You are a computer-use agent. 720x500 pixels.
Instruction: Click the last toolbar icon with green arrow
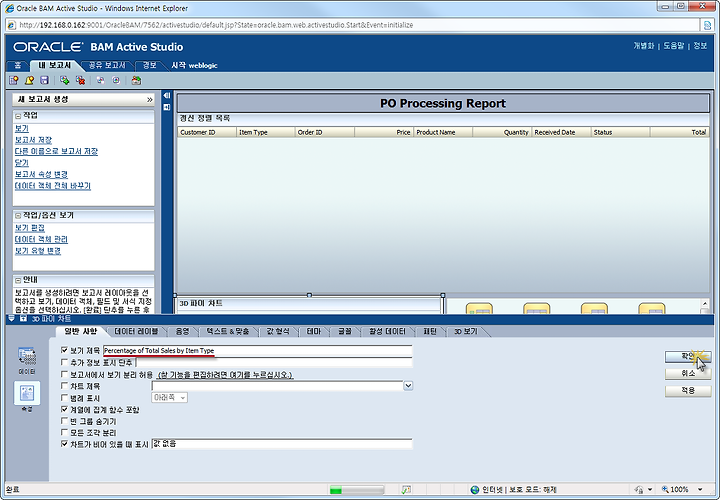tap(136, 80)
